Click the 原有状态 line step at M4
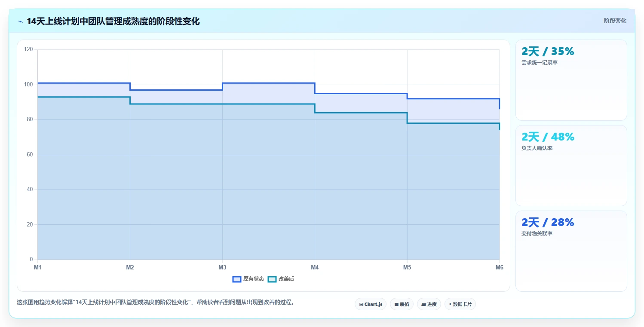This screenshot has width=644, height=327. [x=315, y=88]
